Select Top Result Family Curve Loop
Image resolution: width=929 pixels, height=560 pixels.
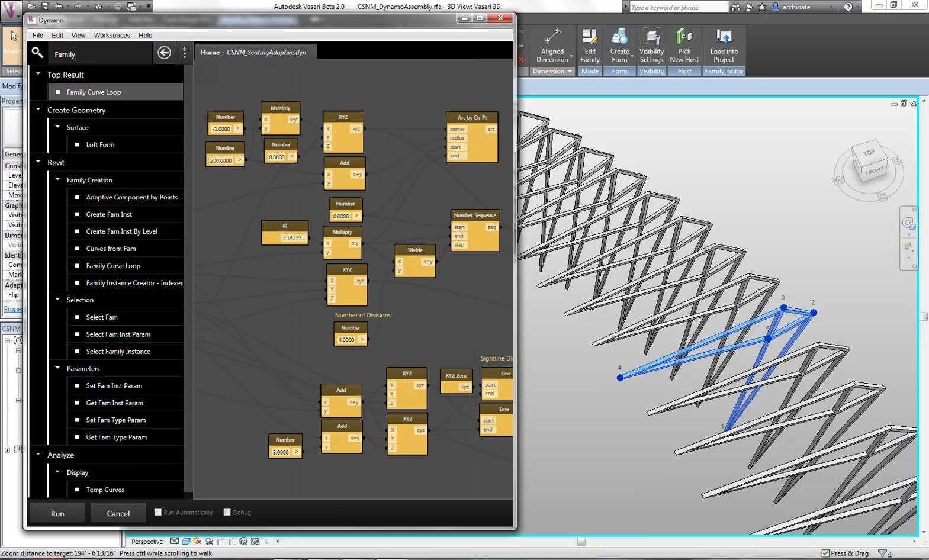tap(115, 92)
